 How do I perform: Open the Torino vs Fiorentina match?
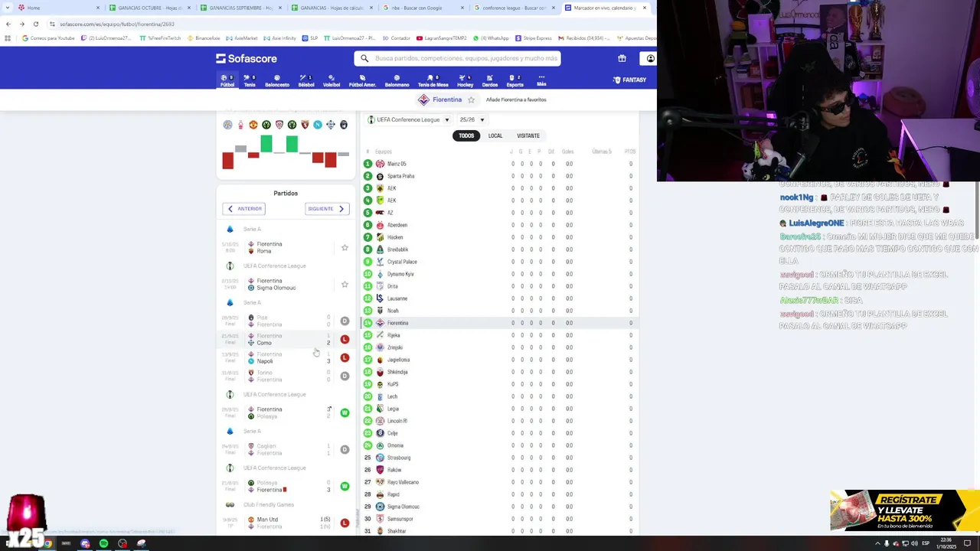point(285,376)
